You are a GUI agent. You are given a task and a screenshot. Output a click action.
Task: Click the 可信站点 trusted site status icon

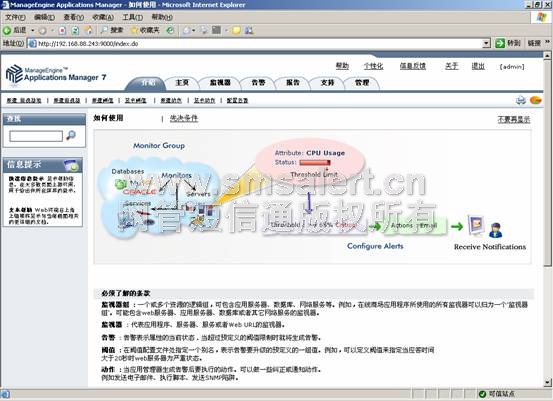(x=482, y=394)
